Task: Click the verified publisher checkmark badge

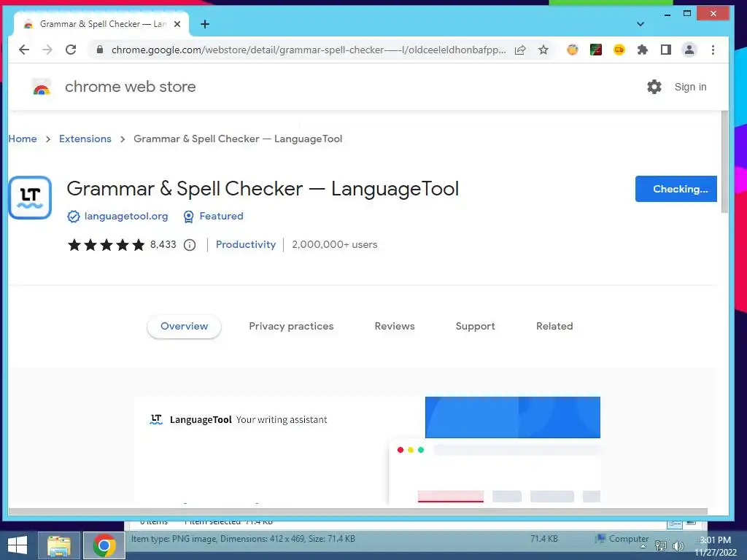Action: (74, 217)
